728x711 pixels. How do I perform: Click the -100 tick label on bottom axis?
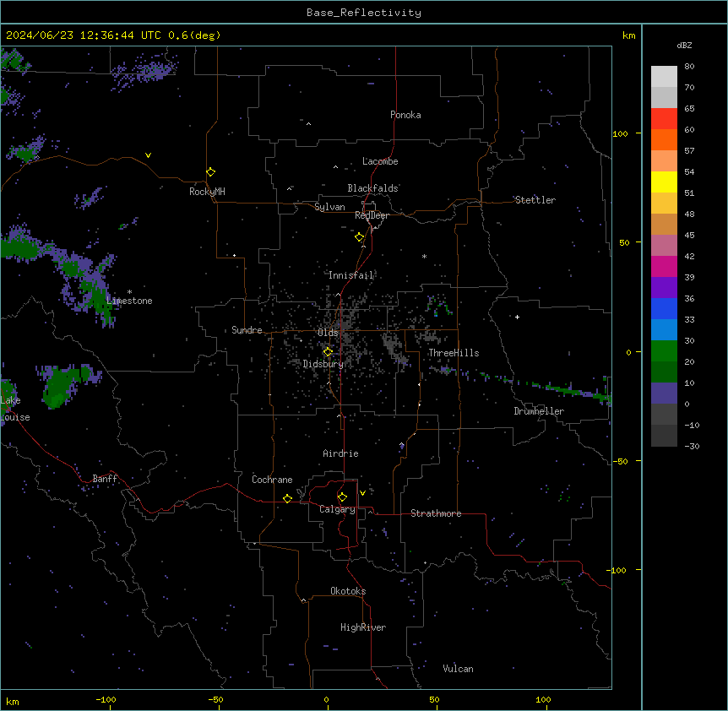pos(106,700)
